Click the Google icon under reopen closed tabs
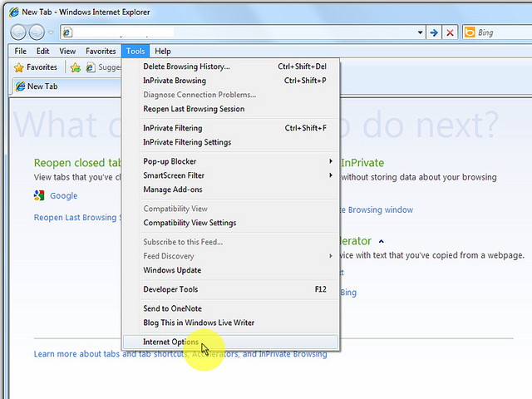Screen dimensions: 532x399 click(39, 196)
